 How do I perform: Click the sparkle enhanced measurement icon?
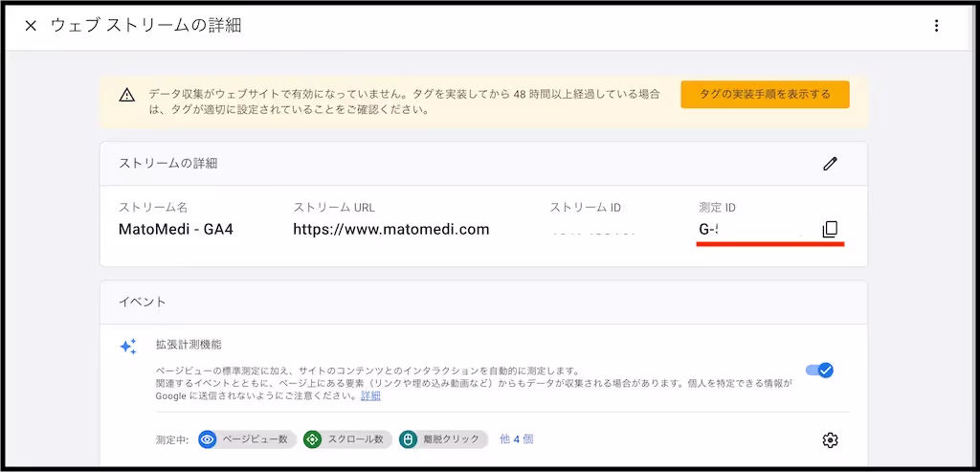[x=128, y=347]
